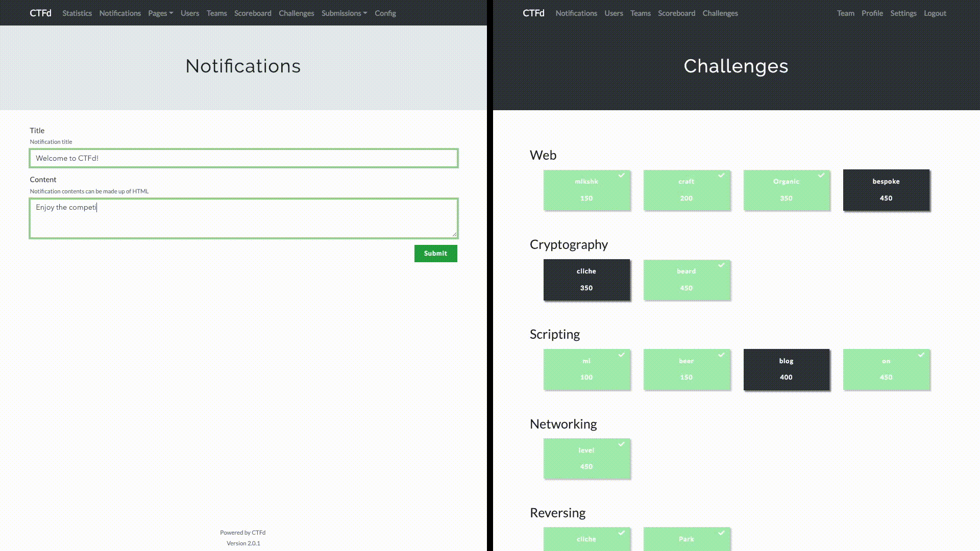Open the Config admin menu item
Viewport: 980px width, 551px height.
[385, 13]
